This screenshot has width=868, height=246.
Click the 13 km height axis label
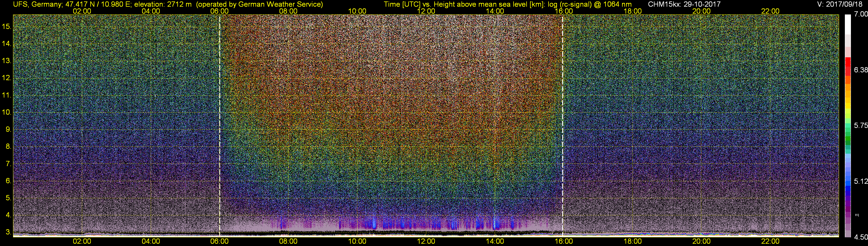point(6,61)
